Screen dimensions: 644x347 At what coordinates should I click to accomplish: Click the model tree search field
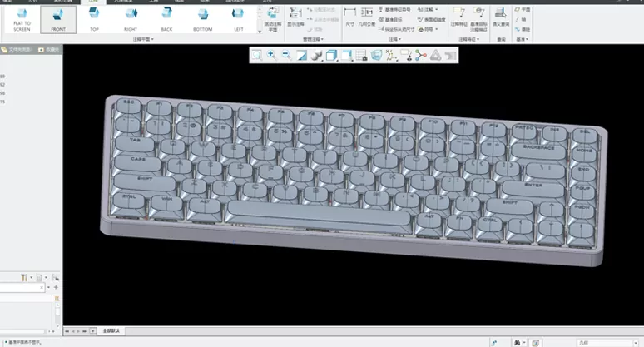click(x=22, y=287)
